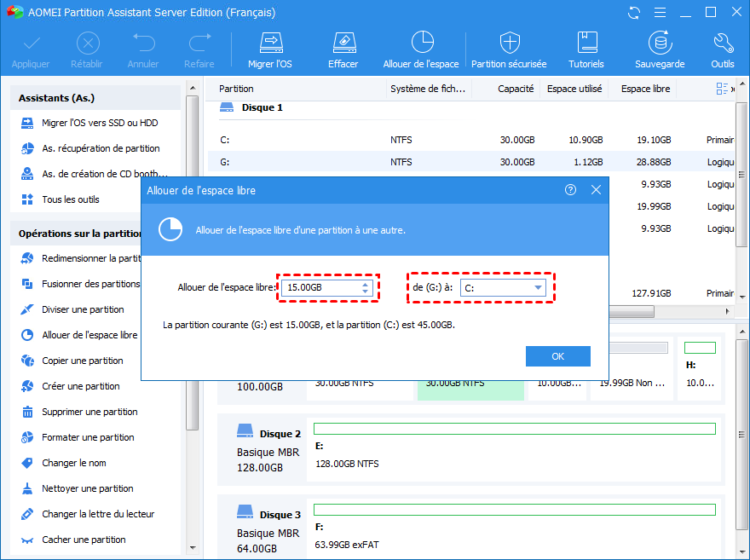Image resolution: width=750 pixels, height=560 pixels.
Task: Collapse the Assistants (As.) sidebar section
Action: (x=95, y=98)
